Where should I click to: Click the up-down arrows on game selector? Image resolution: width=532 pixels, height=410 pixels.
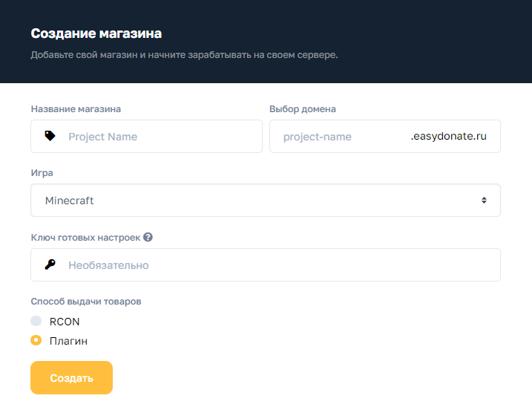[484, 200]
